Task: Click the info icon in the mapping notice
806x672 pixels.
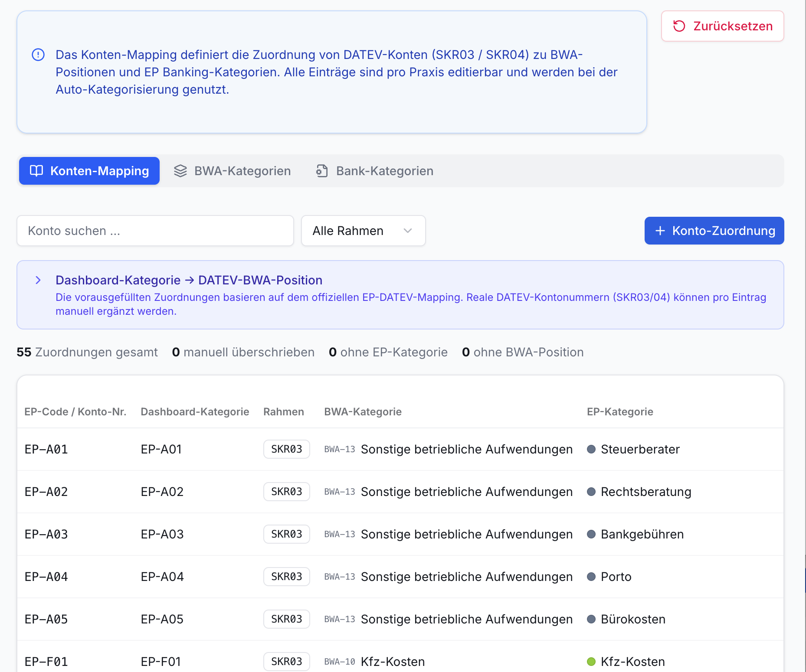Action: click(x=38, y=55)
